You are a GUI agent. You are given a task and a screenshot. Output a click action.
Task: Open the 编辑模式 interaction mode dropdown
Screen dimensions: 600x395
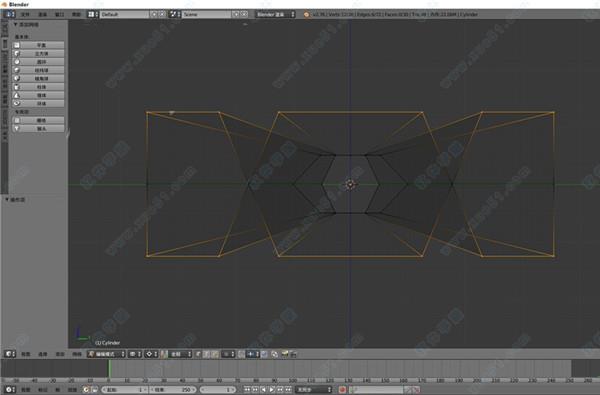pos(106,354)
